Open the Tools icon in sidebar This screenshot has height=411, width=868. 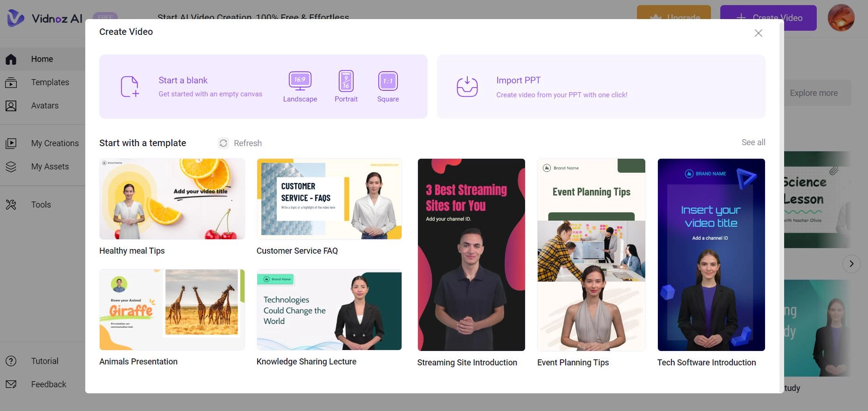pos(11,204)
